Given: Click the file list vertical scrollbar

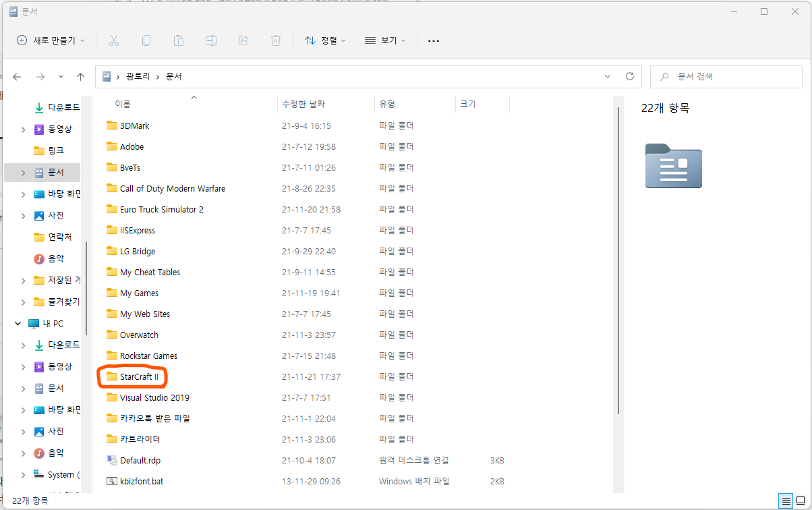Looking at the screenshot, I should click(618, 260).
